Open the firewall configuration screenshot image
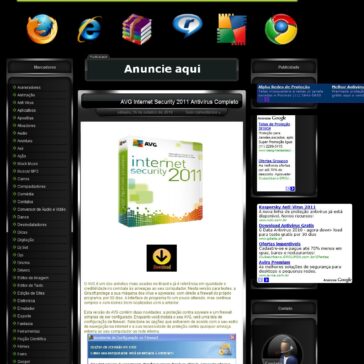364x364 pixels. (x=162, y=349)
